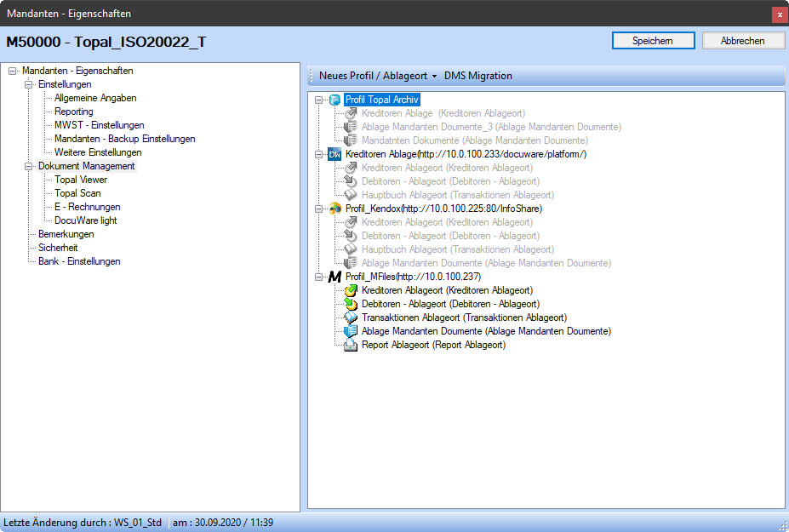Collapse the Einstellungen tree node
Screen dimensions: 789x532
tap(29, 84)
